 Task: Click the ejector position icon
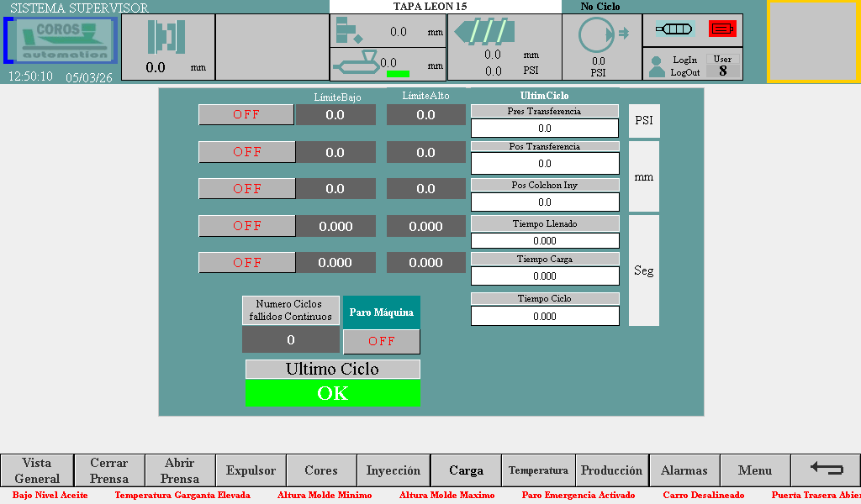[348, 31]
